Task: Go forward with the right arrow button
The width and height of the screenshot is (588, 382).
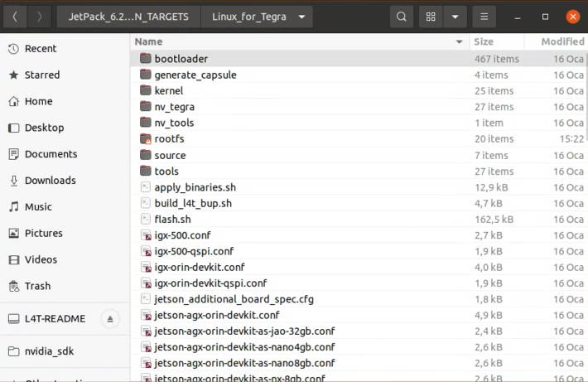Action: pos(39,17)
